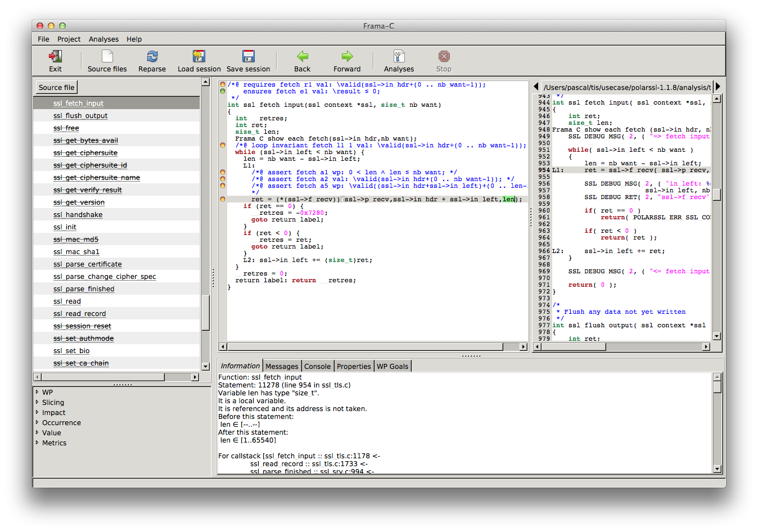
Task: Click left arrow of source file tab bar
Action: 536,87
